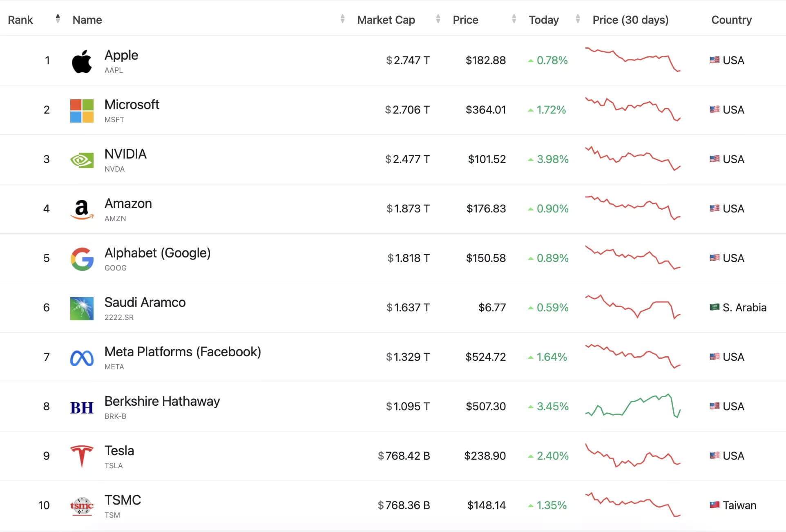Click green up arrow beside 3.98%
Screen dimensions: 786x532
click(531, 159)
